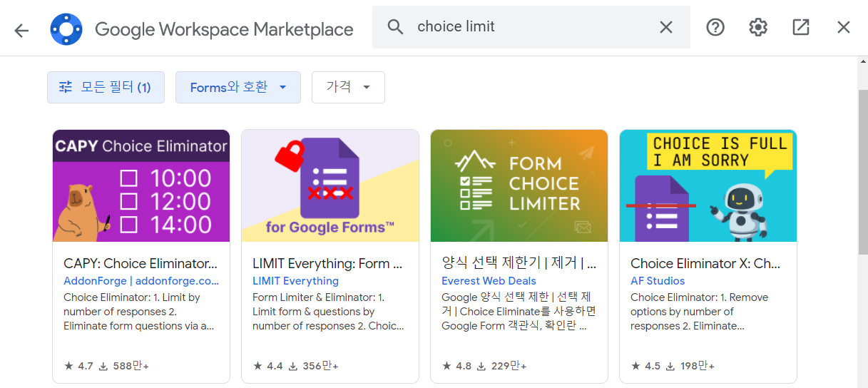This screenshot has width=868, height=388.
Task: Close the marketplace dialog
Action: (x=844, y=27)
